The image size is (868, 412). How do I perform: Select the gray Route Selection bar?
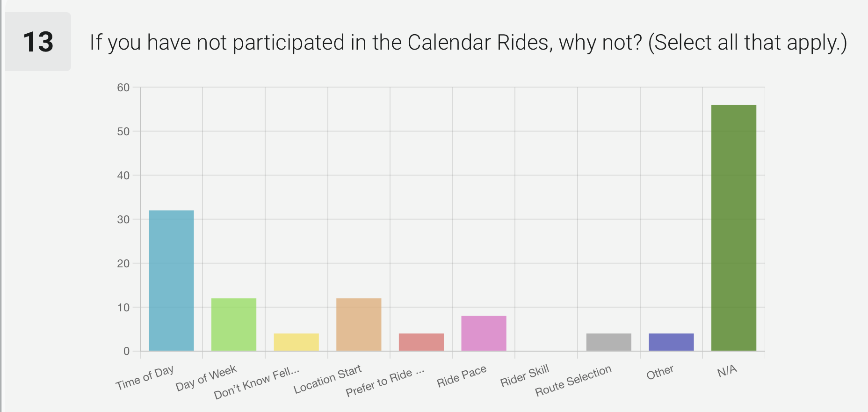[608, 342]
